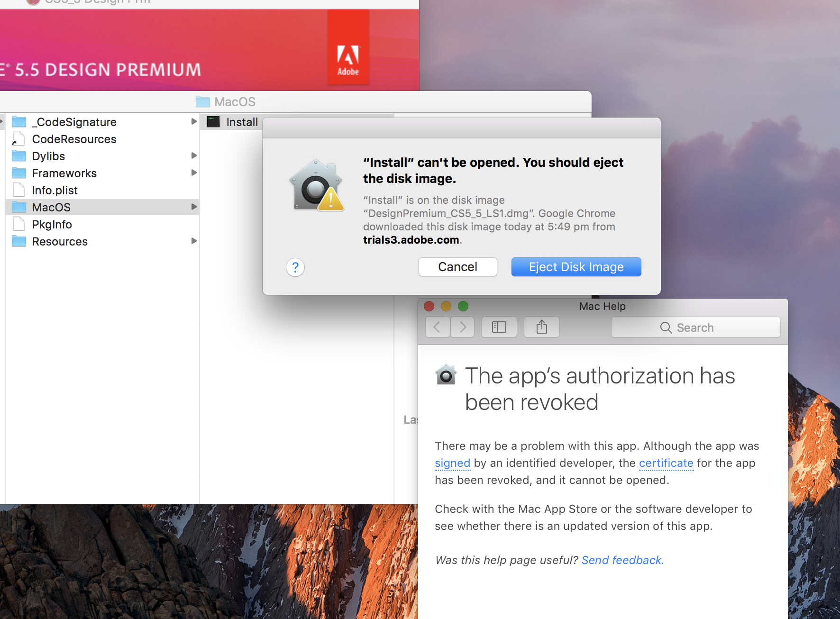Screen dimensions: 840x619
Task: Go forward in the Mac Help window
Action: [x=462, y=327]
